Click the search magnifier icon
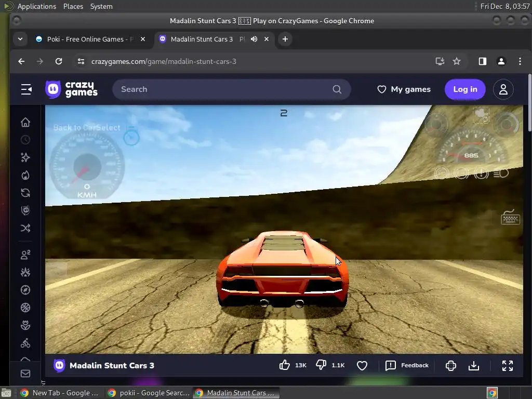This screenshot has width=532, height=399. click(x=337, y=89)
